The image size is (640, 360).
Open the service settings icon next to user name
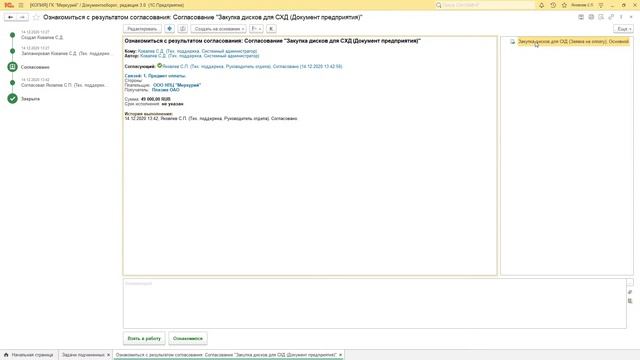point(601,5)
